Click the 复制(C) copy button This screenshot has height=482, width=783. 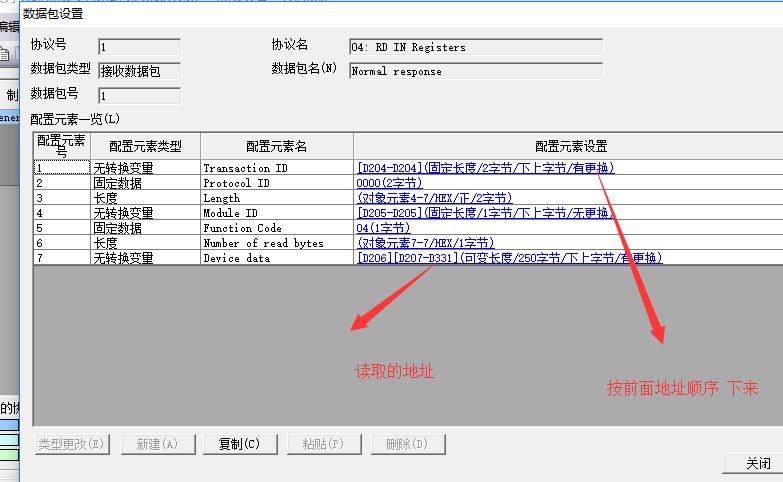click(240, 444)
